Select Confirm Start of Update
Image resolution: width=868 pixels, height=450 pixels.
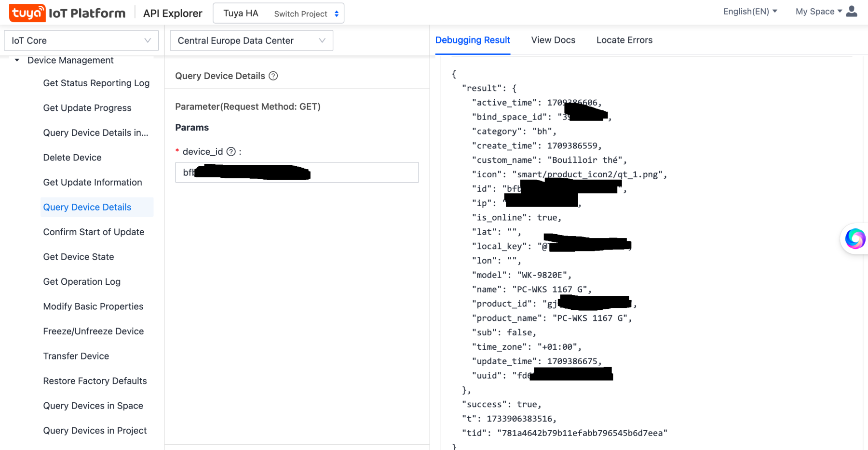(94, 232)
